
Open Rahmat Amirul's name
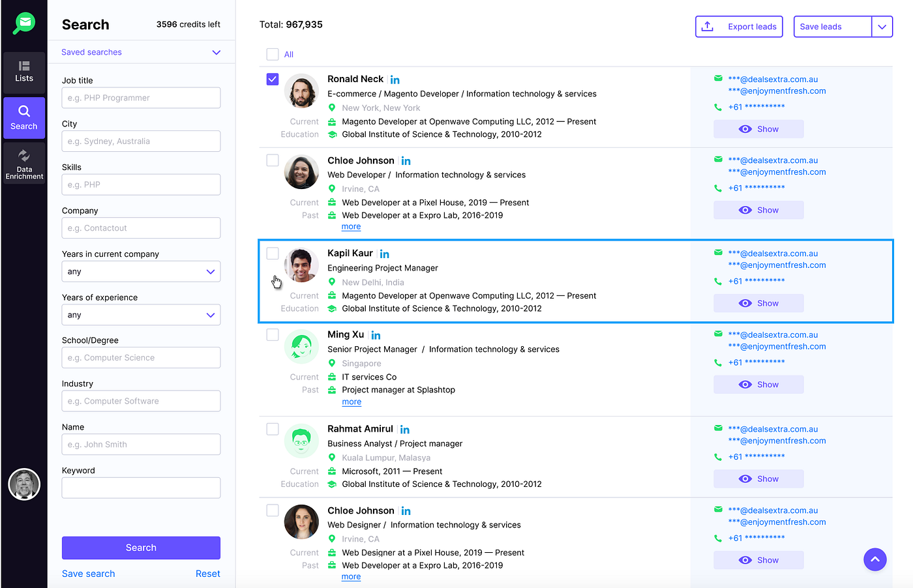click(360, 429)
